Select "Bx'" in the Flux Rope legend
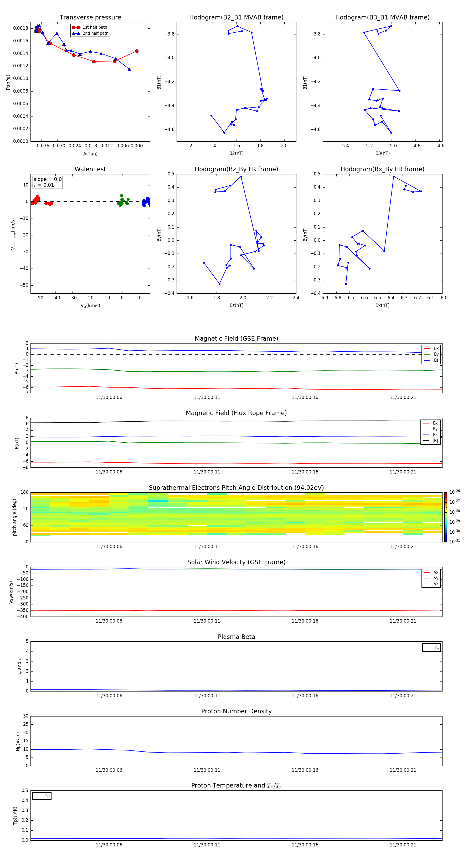The width and height of the screenshot is (473, 868). click(431, 423)
